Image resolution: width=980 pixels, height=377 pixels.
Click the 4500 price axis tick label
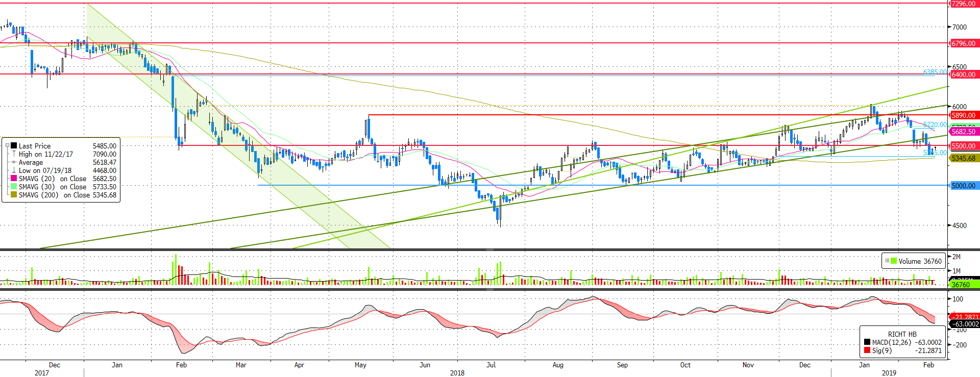pos(960,225)
